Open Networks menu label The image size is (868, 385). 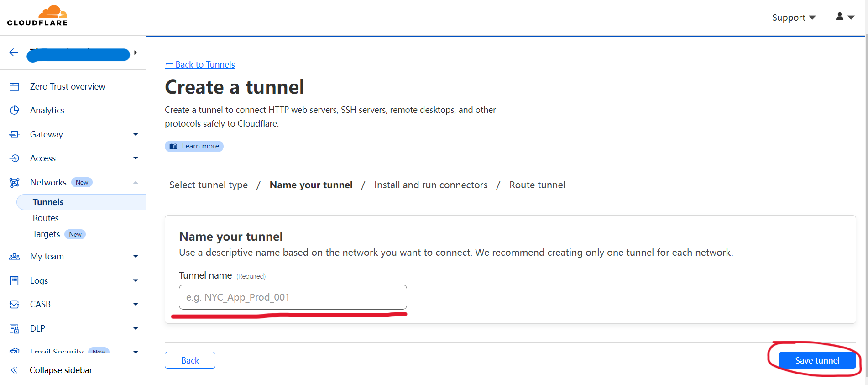(x=48, y=182)
